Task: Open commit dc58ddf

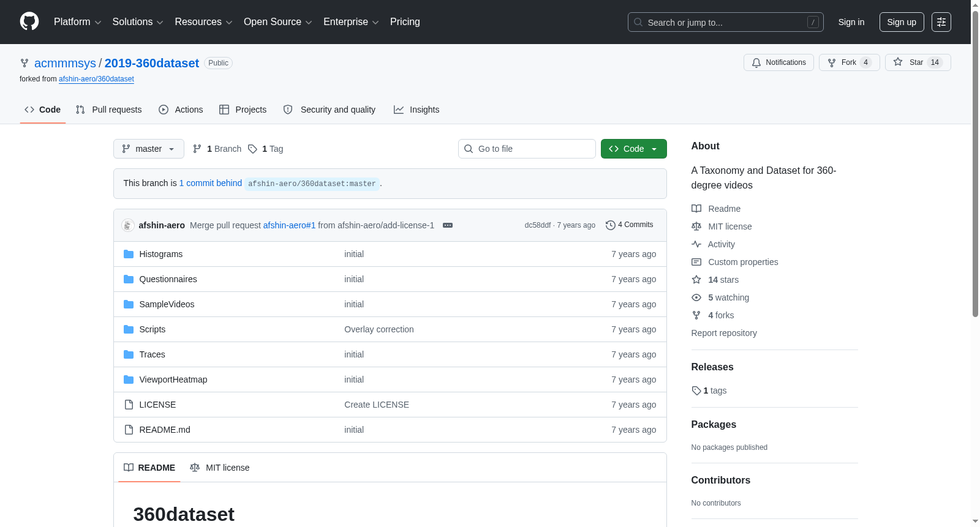Action: 538,225
